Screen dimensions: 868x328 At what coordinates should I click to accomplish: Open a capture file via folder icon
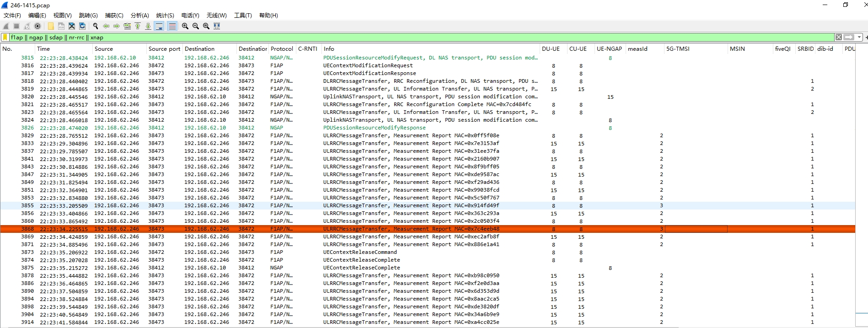click(x=51, y=26)
